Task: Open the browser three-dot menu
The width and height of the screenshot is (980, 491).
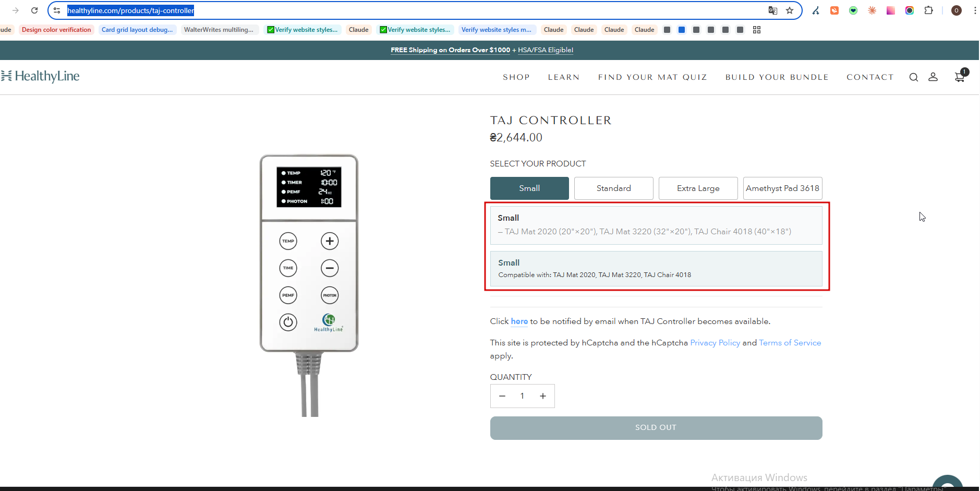Action: pos(975,10)
